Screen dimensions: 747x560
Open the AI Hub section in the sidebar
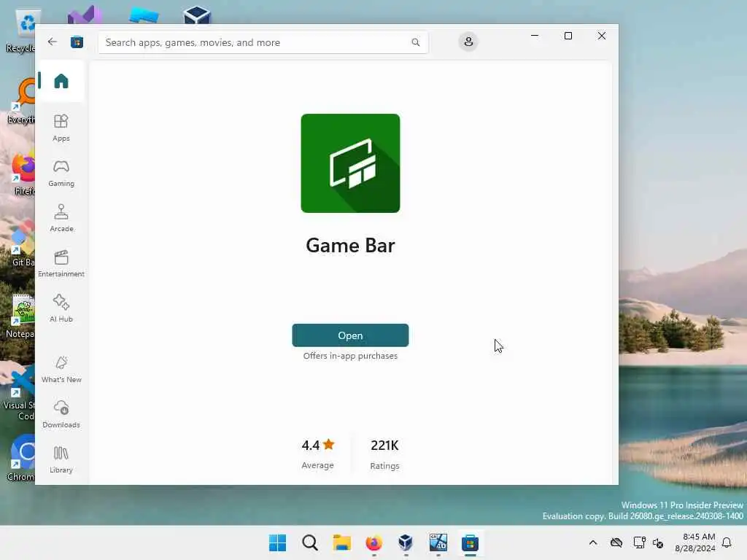coord(61,308)
